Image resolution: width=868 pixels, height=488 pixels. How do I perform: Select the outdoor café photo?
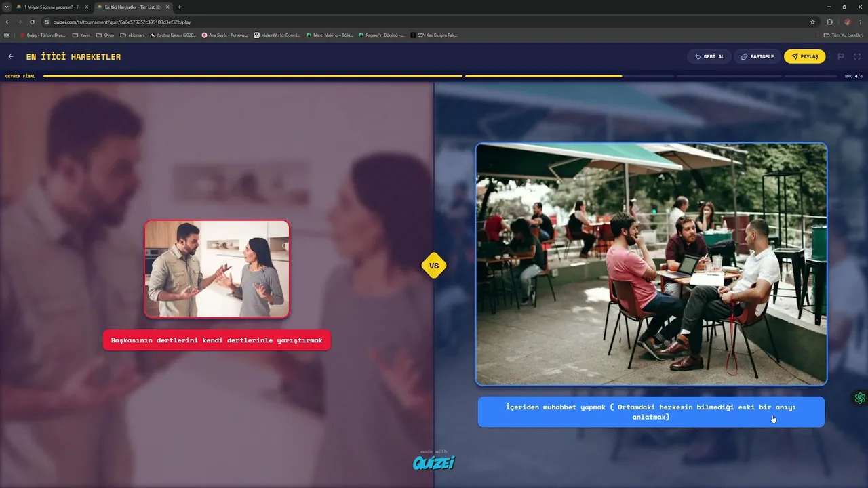point(651,264)
